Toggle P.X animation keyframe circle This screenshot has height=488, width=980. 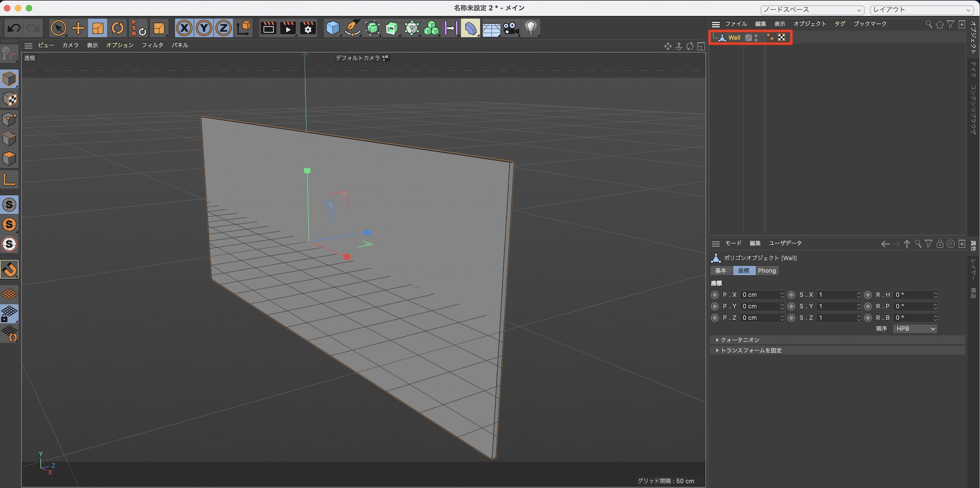[x=715, y=295]
